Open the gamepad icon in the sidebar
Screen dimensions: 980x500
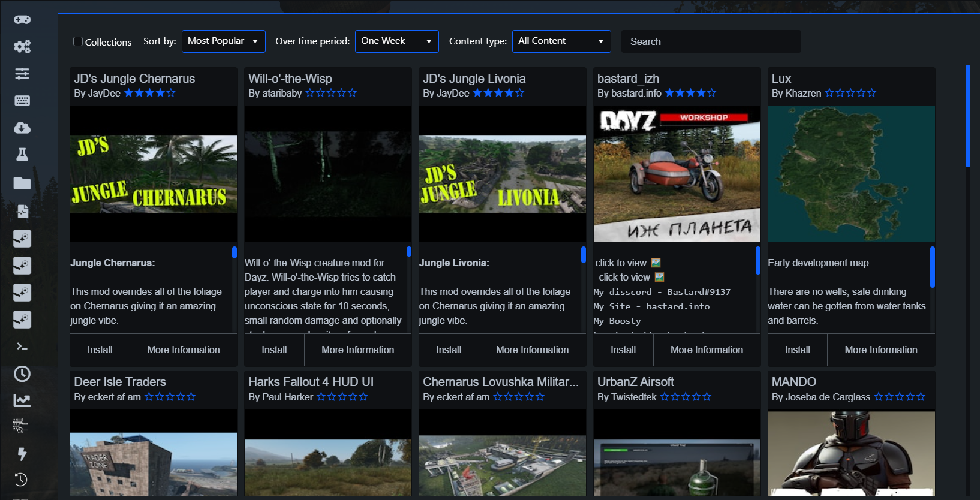click(22, 20)
